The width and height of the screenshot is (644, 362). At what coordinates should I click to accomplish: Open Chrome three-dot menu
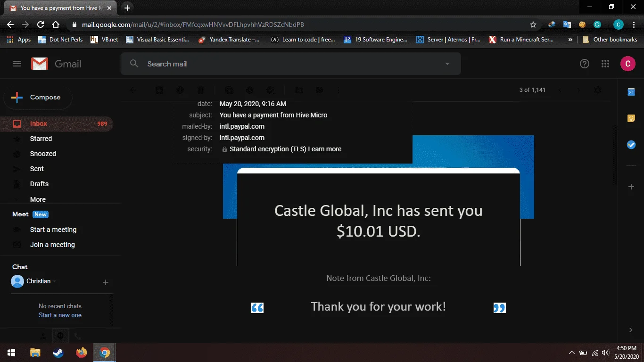(634, 25)
